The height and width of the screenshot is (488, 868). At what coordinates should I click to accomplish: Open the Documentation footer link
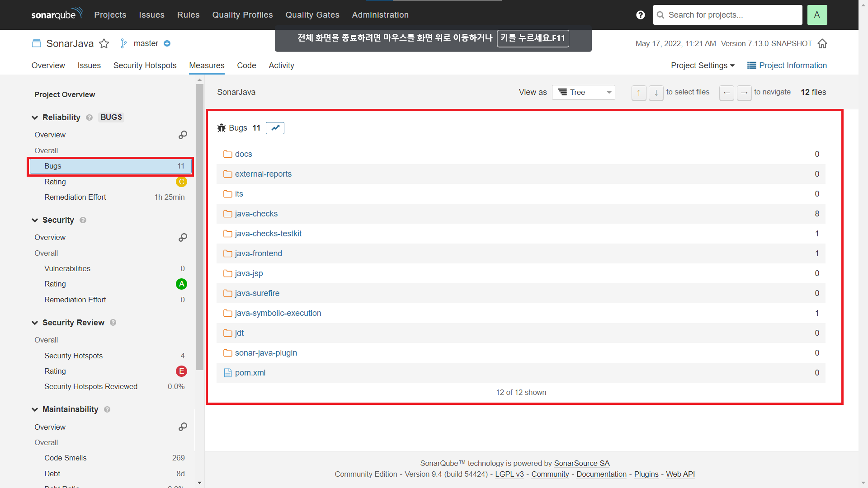[601, 474]
